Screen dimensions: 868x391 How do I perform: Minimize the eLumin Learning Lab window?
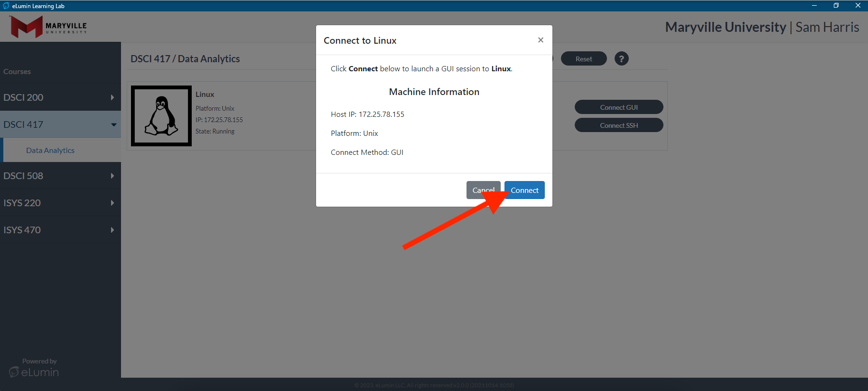814,6
